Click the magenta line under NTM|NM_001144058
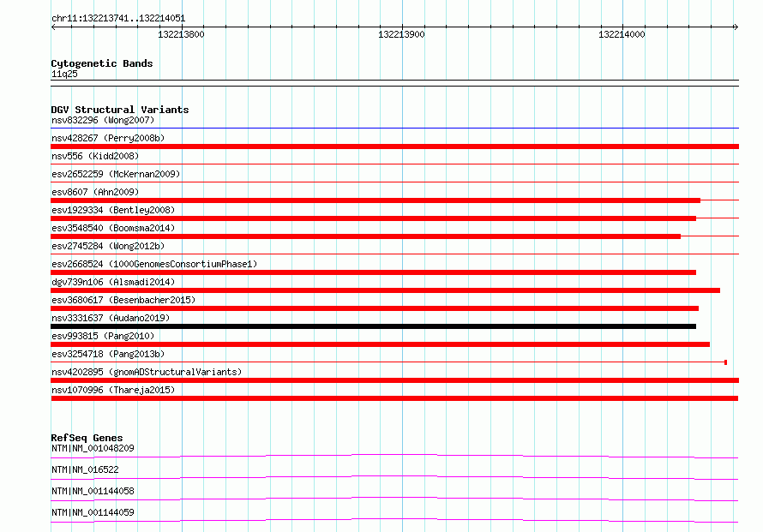763x532 pixels. (394, 499)
